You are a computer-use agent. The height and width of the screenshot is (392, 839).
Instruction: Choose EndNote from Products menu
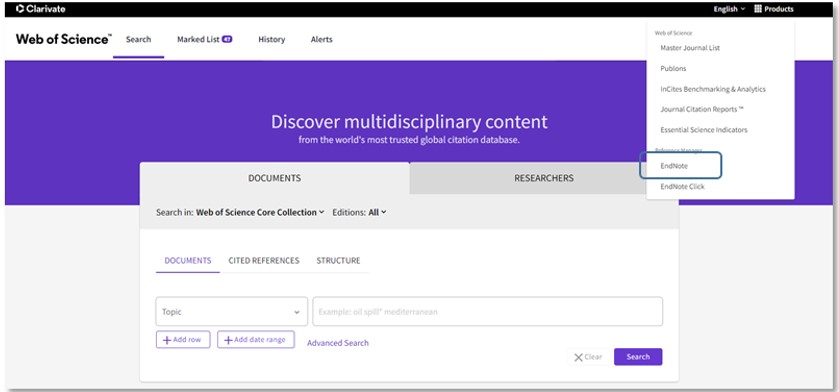pyautogui.click(x=674, y=166)
